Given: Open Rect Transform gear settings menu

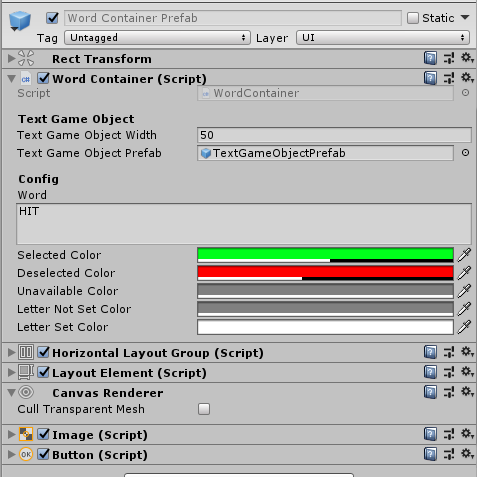Looking at the screenshot, I should point(467,58).
